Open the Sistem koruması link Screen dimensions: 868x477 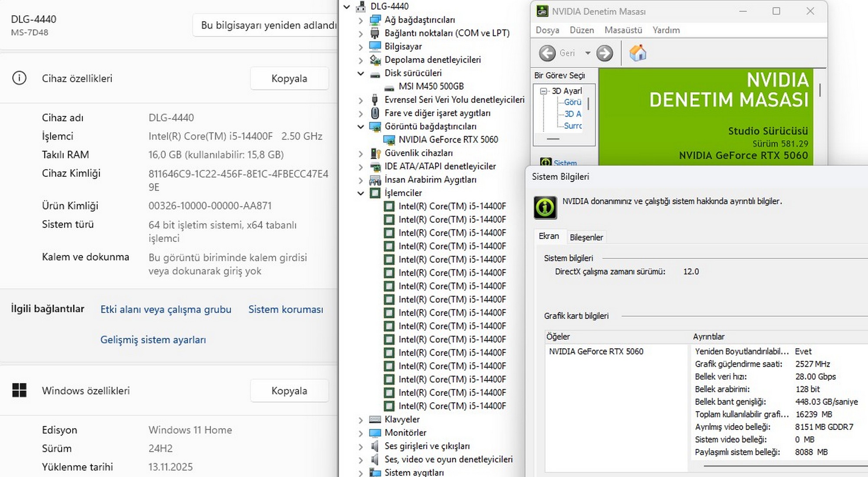pyautogui.click(x=285, y=309)
